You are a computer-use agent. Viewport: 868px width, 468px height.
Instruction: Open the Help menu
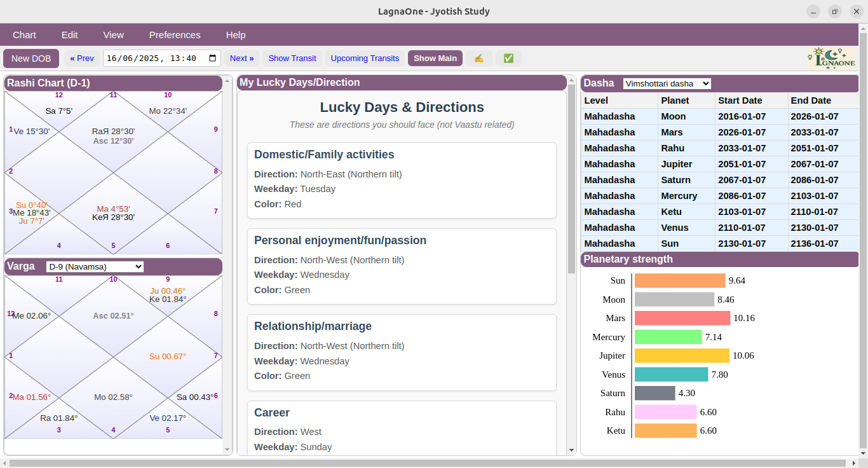tap(236, 35)
